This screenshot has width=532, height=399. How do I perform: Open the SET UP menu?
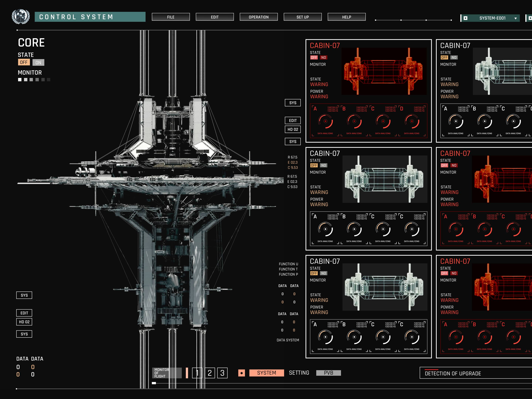303,17
